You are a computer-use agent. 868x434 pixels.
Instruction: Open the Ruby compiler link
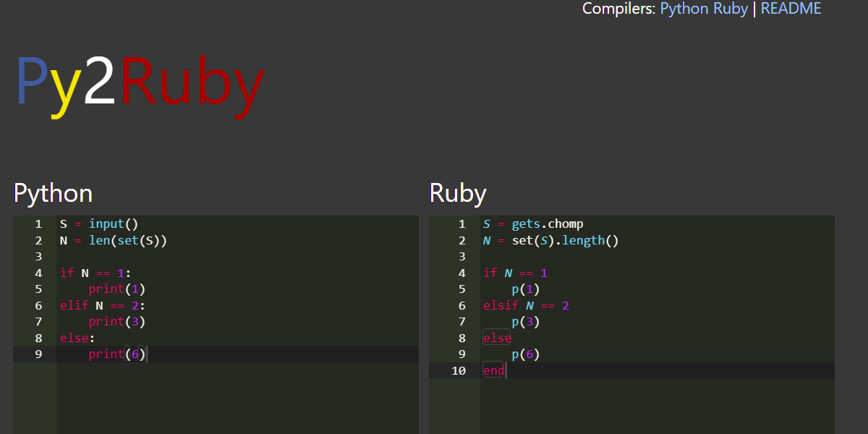(x=730, y=9)
